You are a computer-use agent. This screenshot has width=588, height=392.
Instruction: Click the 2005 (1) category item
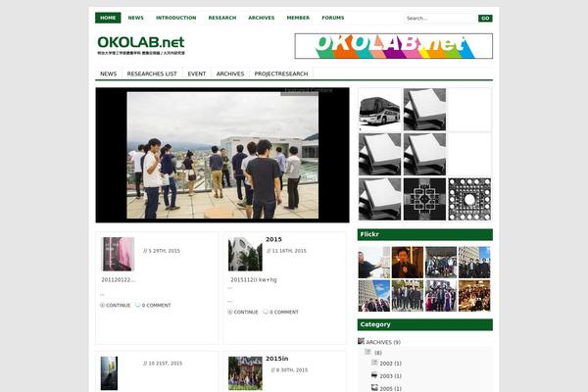click(x=390, y=389)
